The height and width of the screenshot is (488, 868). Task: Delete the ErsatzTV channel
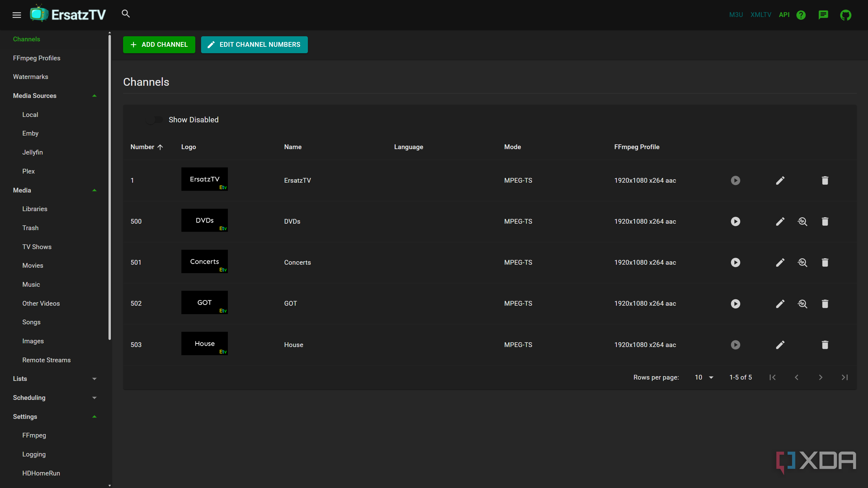tap(825, 180)
